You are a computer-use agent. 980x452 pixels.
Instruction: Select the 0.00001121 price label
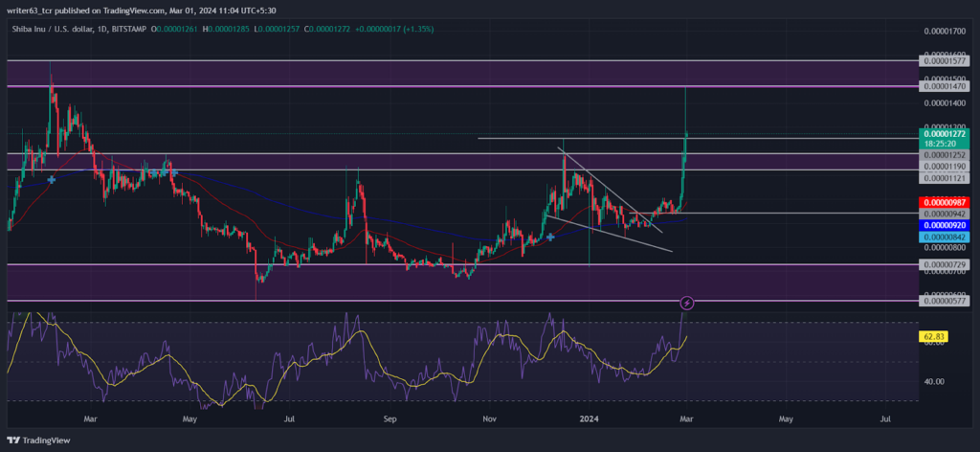(943, 178)
